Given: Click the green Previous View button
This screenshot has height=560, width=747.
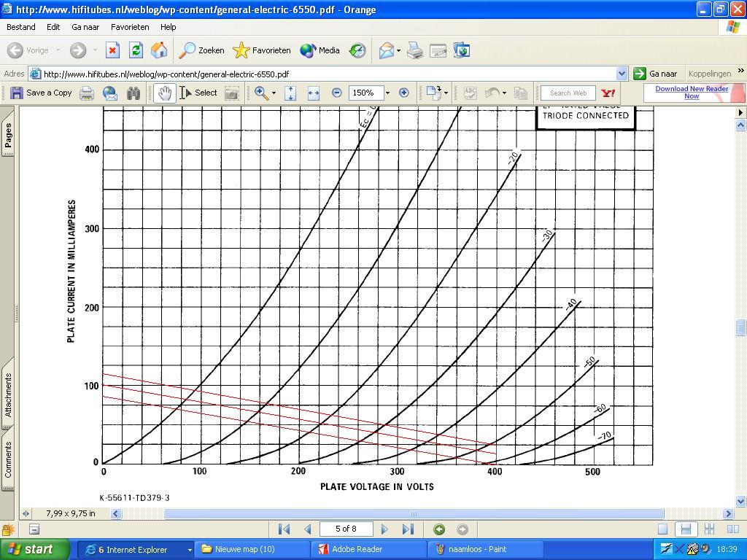Looking at the screenshot, I should pyautogui.click(x=439, y=529).
